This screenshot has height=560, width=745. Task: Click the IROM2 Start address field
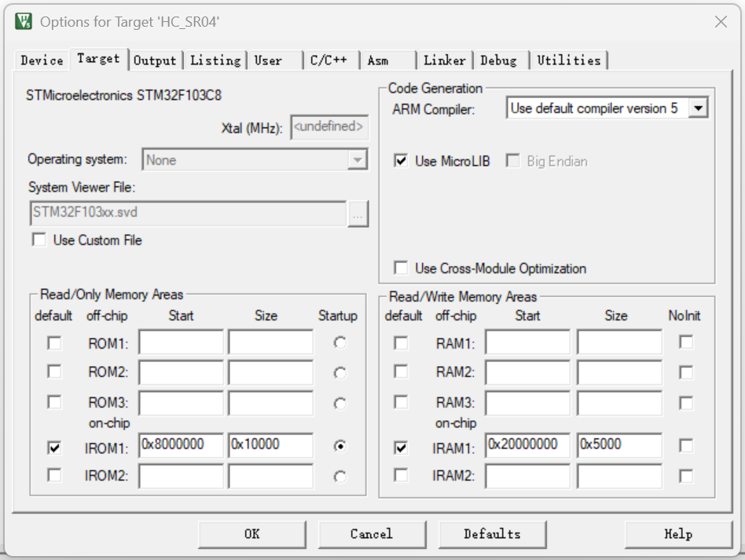(181, 476)
